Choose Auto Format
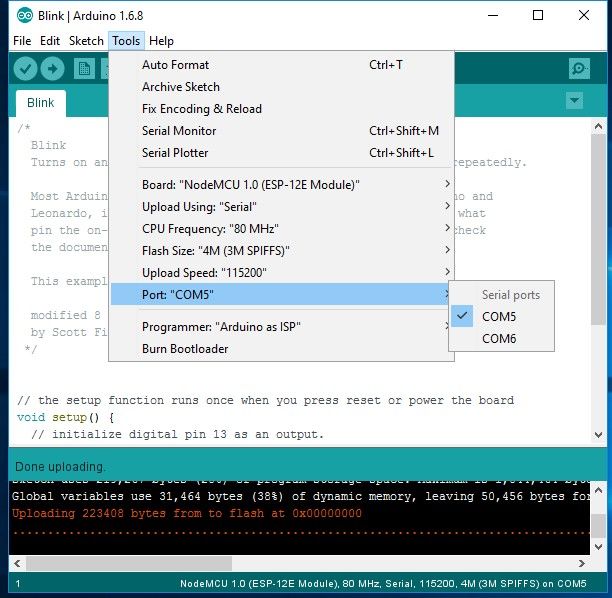Screen dimensions: 612x598 coord(283,65)
